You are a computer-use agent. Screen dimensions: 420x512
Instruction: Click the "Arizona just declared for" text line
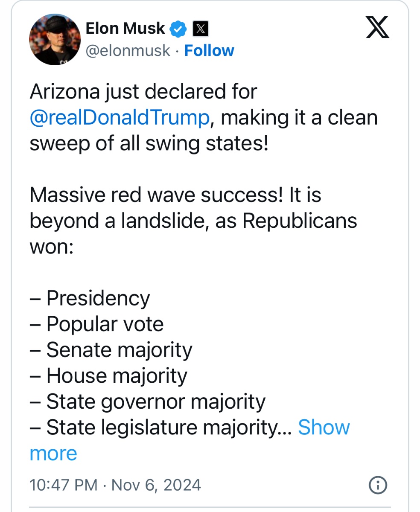(143, 92)
